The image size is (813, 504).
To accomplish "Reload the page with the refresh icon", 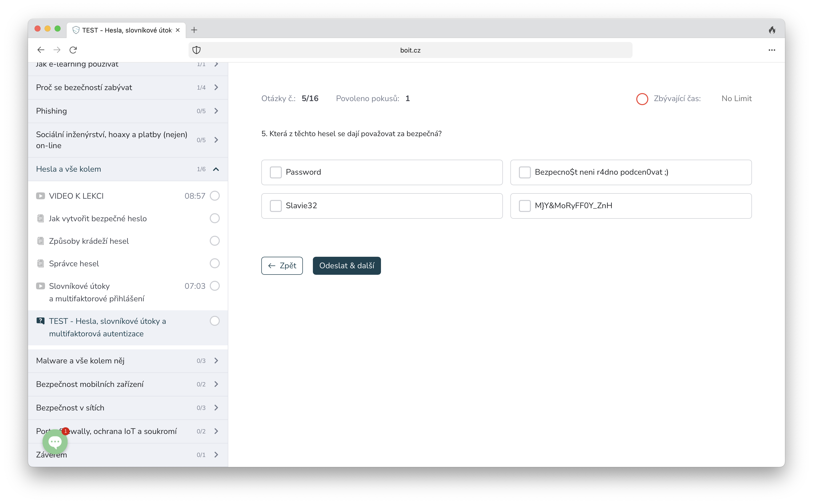I will click(x=73, y=50).
